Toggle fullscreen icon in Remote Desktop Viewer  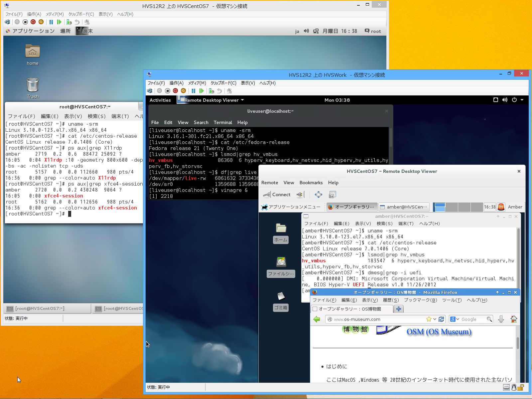[319, 195]
